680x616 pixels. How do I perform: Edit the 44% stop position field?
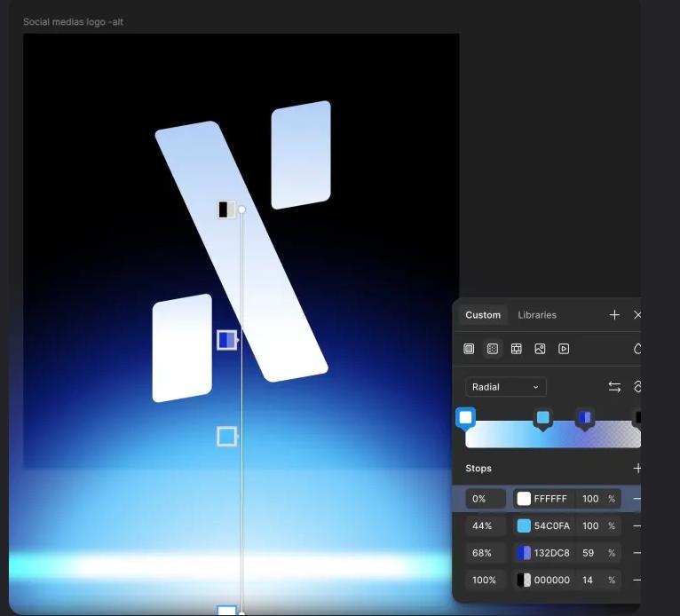(x=486, y=525)
